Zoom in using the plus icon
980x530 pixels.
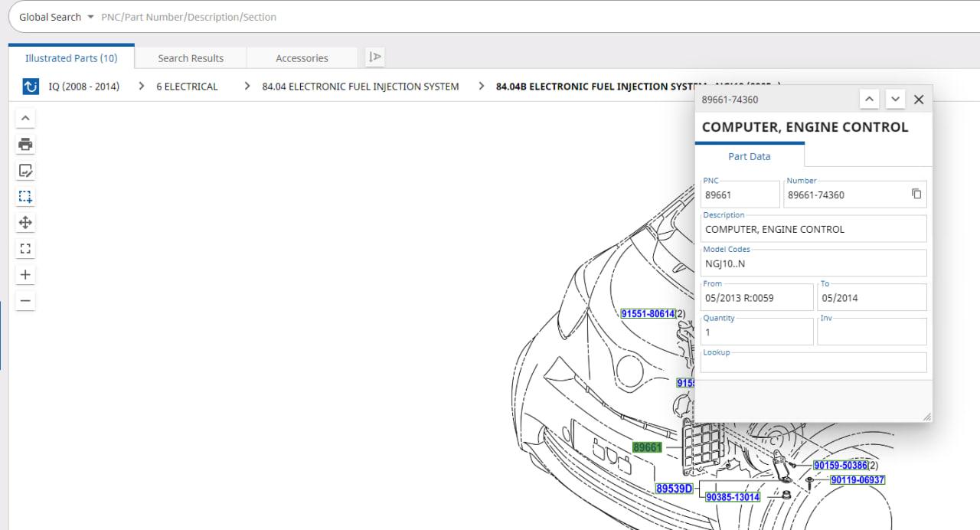click(25, 275)
